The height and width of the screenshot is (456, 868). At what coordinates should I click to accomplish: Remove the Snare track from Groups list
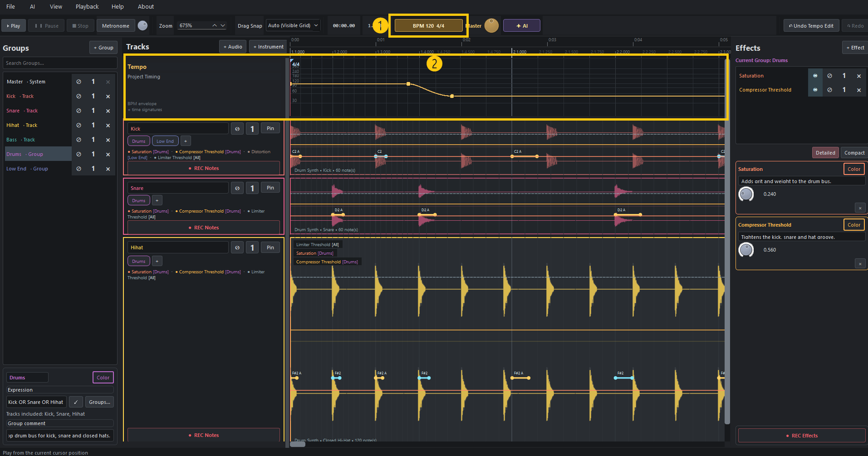click(108, 111)
